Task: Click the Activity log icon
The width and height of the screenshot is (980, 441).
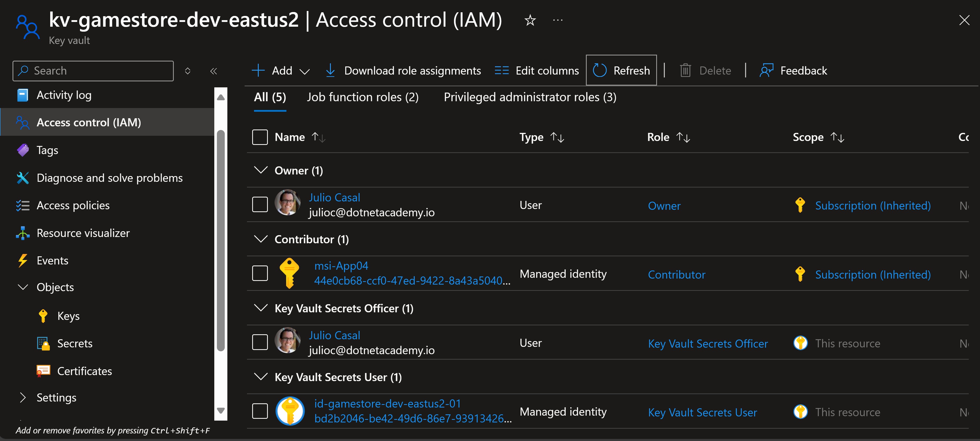Action: pos(22,95)
